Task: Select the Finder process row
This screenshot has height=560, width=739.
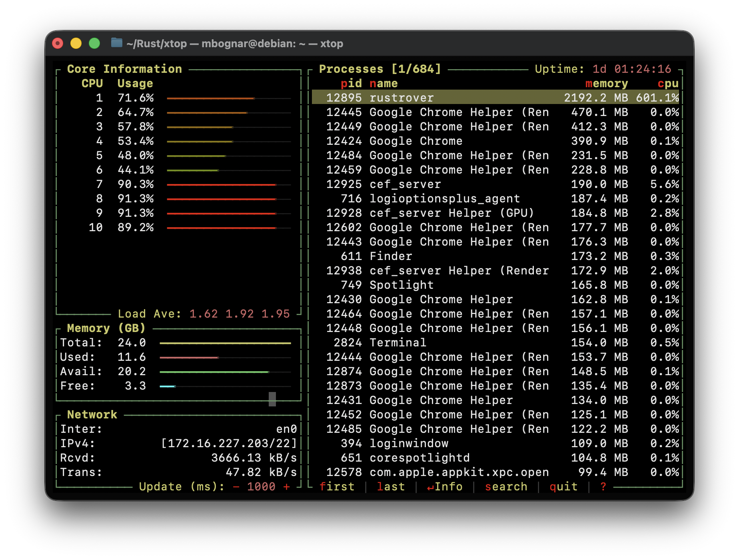Action: pyautogui.click(x=495, y=256)
